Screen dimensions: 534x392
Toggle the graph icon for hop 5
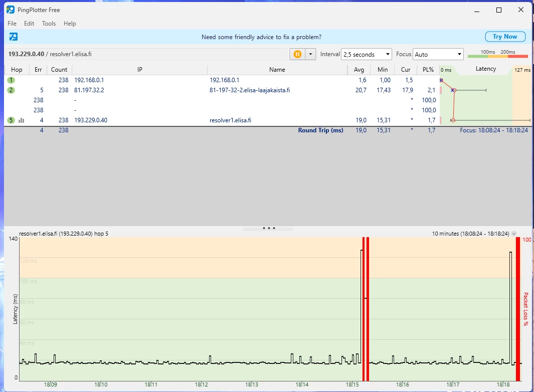point(21,120)
